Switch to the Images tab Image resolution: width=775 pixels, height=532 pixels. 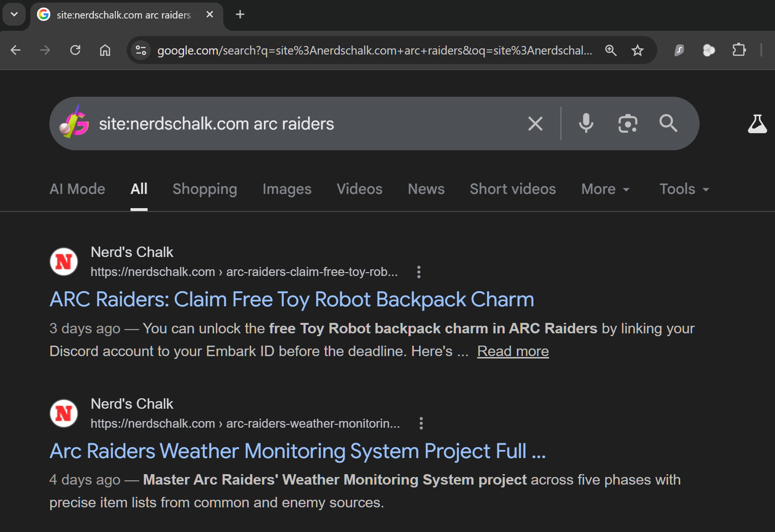[x=287, y=189]
